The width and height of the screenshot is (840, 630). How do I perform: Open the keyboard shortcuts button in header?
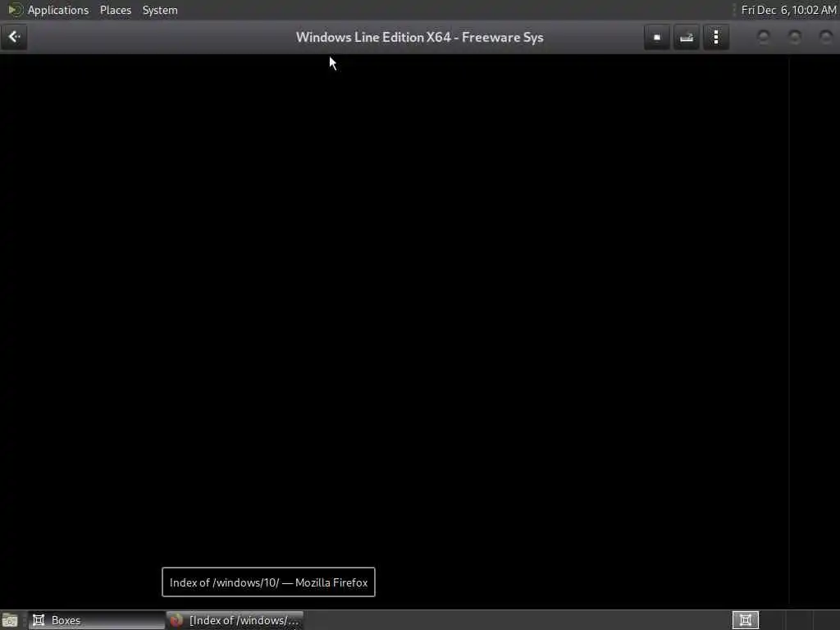click(x=687, y=38)
